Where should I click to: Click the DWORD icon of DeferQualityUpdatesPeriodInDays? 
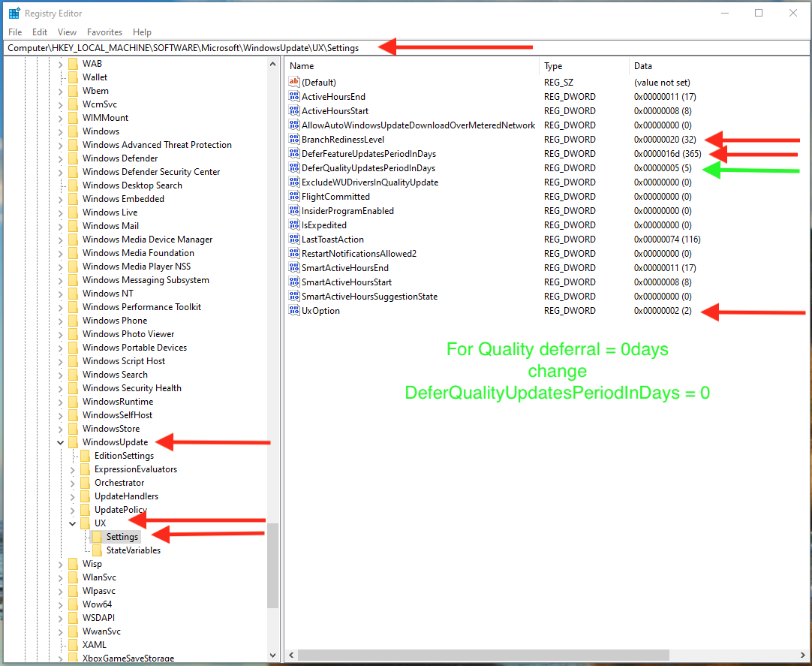click(294, 168)
